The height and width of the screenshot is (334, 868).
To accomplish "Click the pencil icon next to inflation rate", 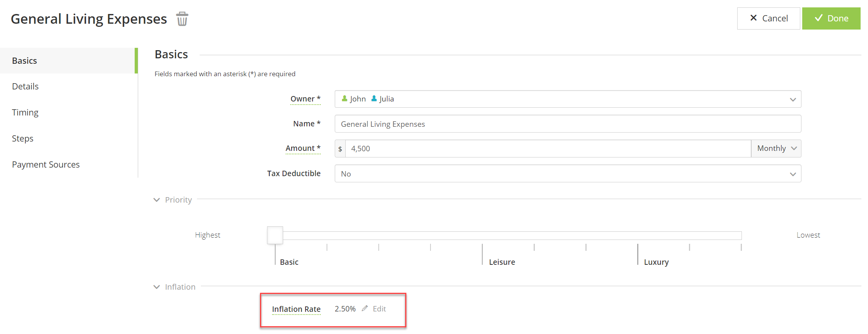I will coord(365,308).
